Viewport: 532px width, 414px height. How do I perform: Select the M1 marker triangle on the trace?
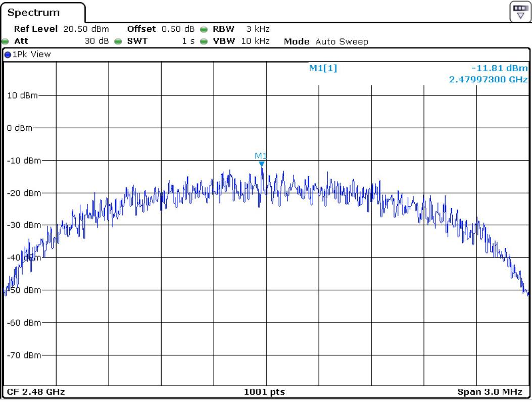[262, 164]
